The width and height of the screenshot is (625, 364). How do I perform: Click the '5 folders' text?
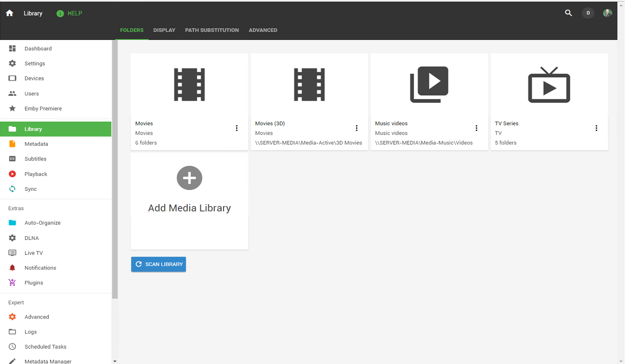tap(505, 143)
